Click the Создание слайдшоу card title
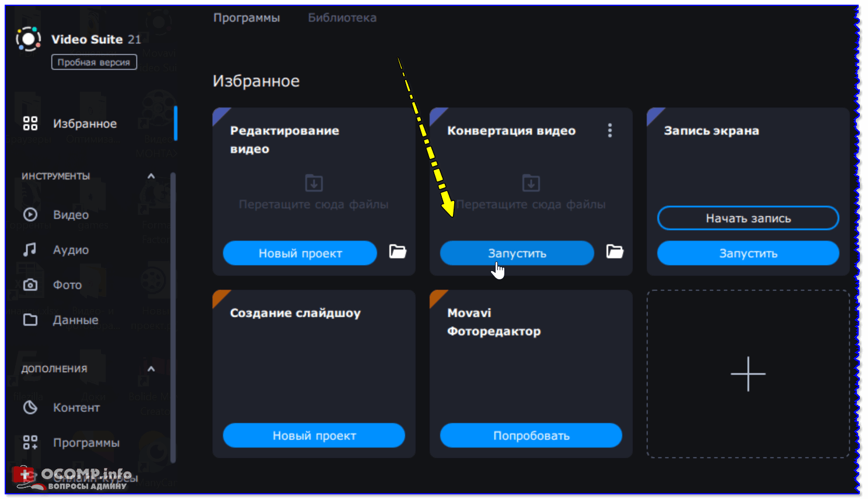The height and width of the screenshot is (499, 868). 295,313
